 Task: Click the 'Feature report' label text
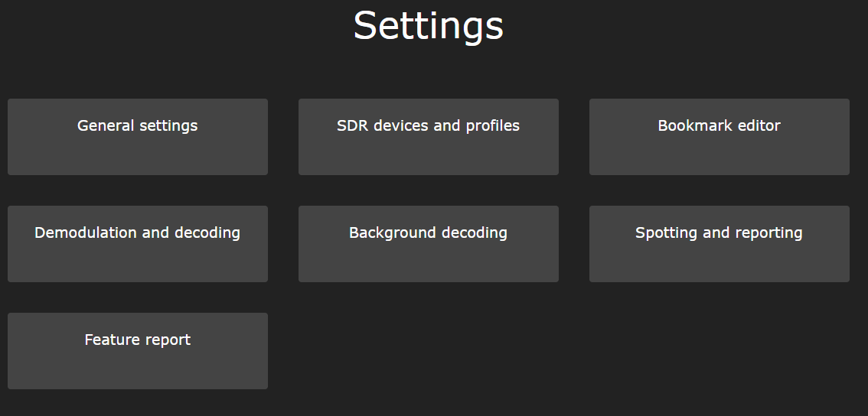(x=137, y=340)
